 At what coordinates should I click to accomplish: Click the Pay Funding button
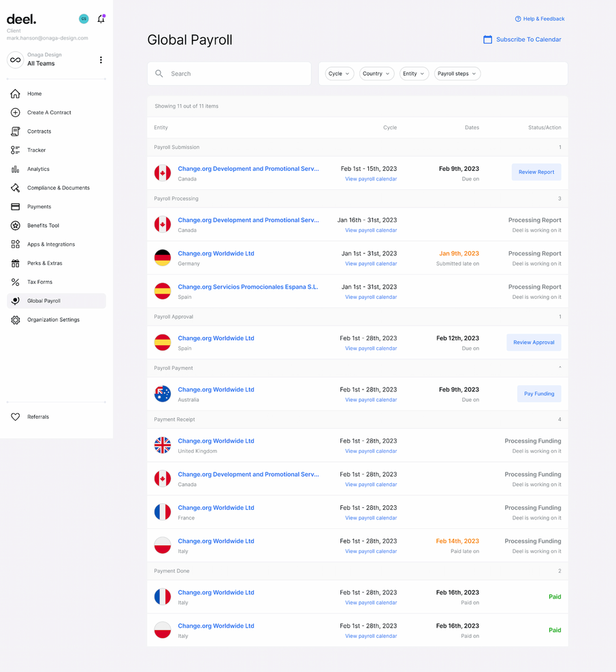coord(538,394)
